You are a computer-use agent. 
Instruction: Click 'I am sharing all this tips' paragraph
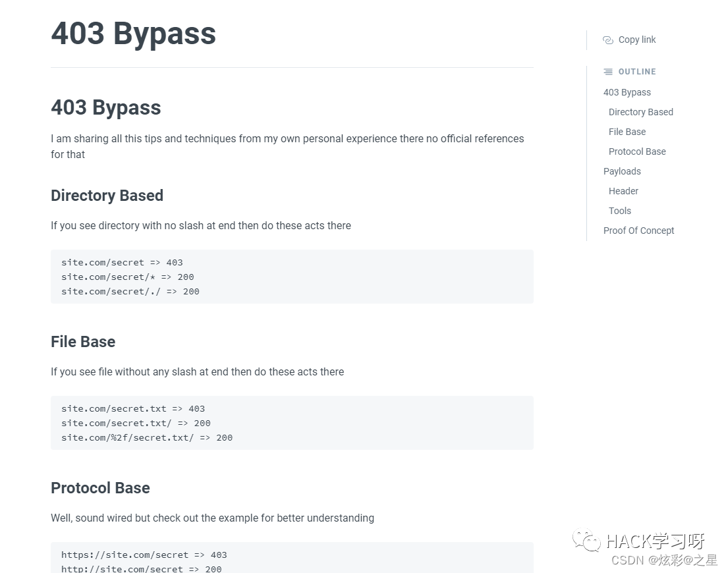(x=287, y=147)
